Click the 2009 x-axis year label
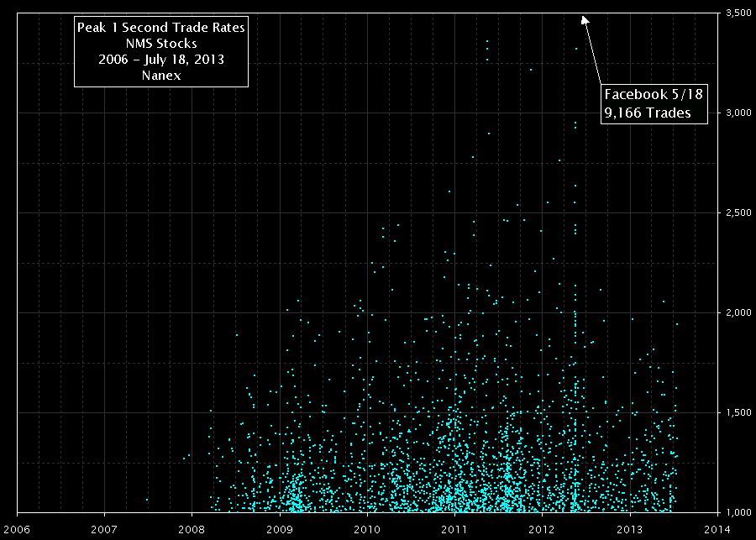 (x=280, y=529)
